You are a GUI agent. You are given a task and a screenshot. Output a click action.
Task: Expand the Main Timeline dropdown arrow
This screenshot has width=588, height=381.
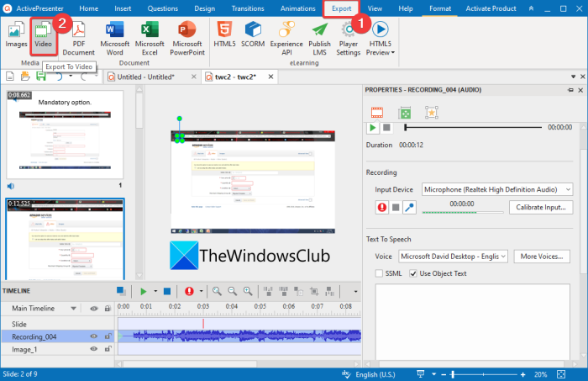pos(74,308)
